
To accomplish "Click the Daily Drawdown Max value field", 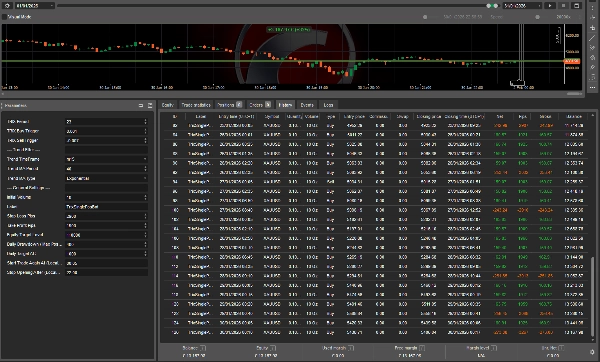I will pos(106,244).
